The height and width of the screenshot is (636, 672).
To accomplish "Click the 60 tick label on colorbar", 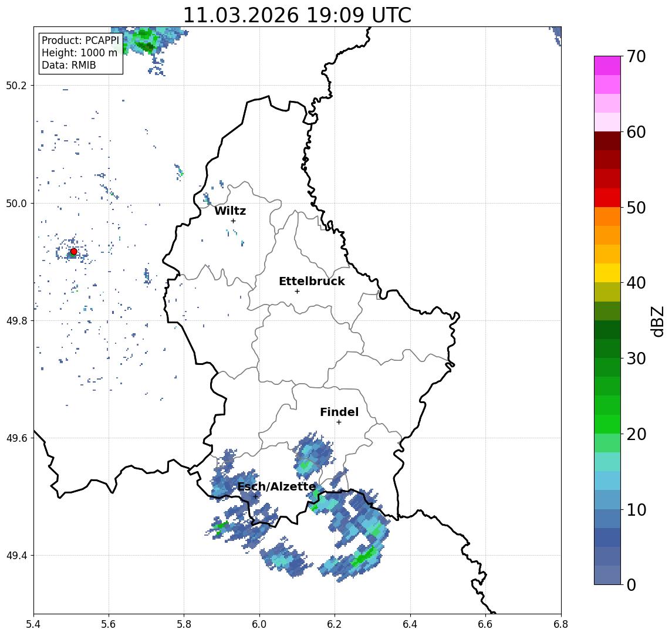I will tap(636, 132).
